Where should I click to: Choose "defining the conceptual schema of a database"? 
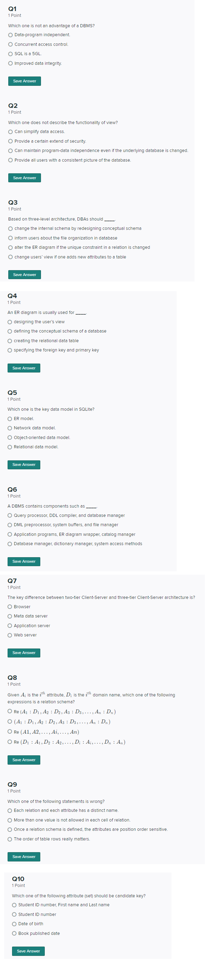(x=10, y=331)
